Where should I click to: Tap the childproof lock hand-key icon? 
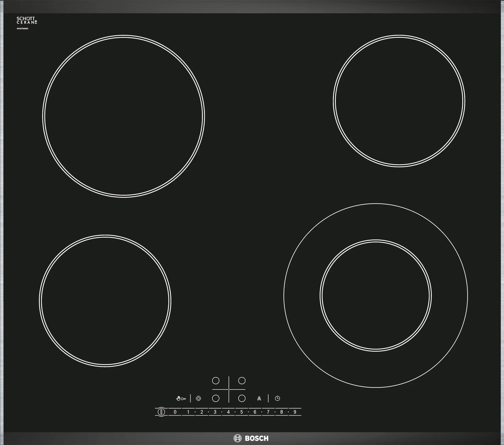coord(181,398)
